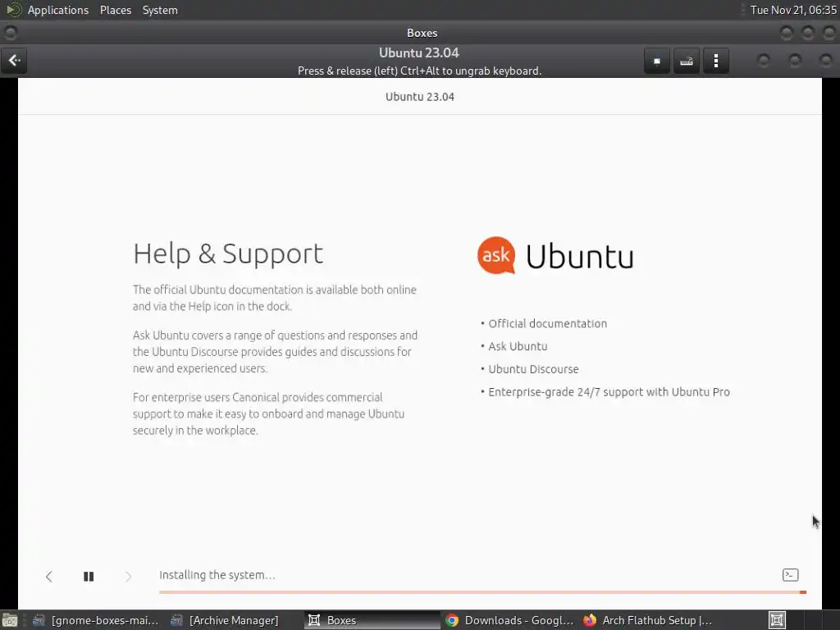Click the ask Ubuntu orange logo
Viewport: 840px width, 630px height.
(x=496, y=255)
